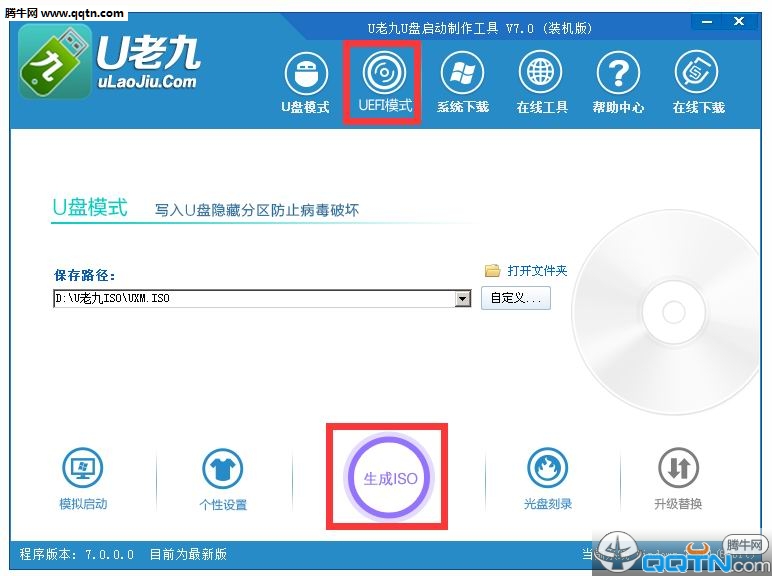Click 升级替换 arrows icon

[678, 468]
